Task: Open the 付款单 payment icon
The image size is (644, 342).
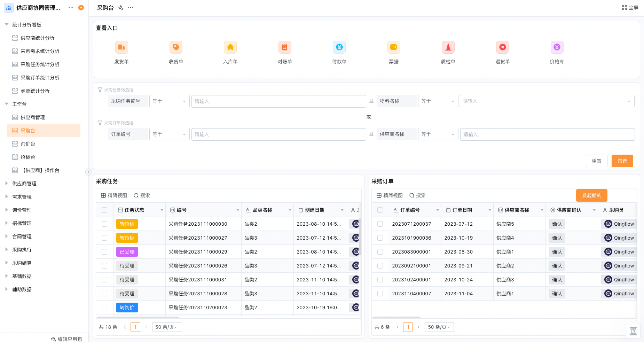Action: click(339, 47)
